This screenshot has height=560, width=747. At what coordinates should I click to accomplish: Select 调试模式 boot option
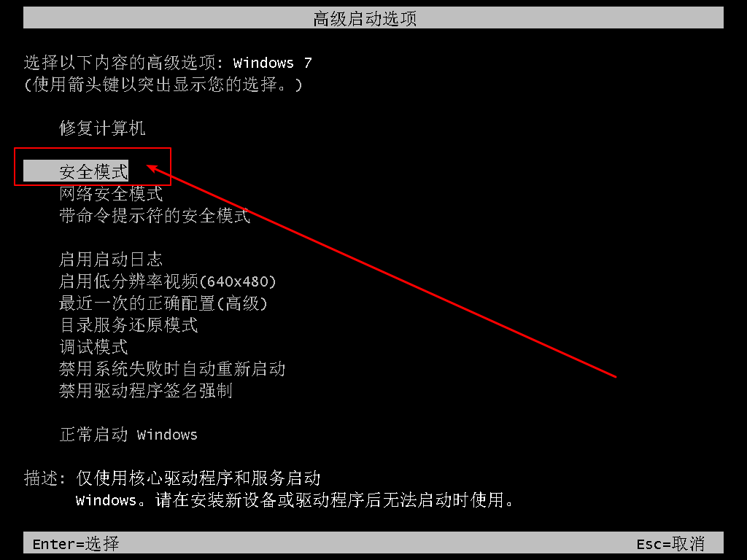[94, 347]
